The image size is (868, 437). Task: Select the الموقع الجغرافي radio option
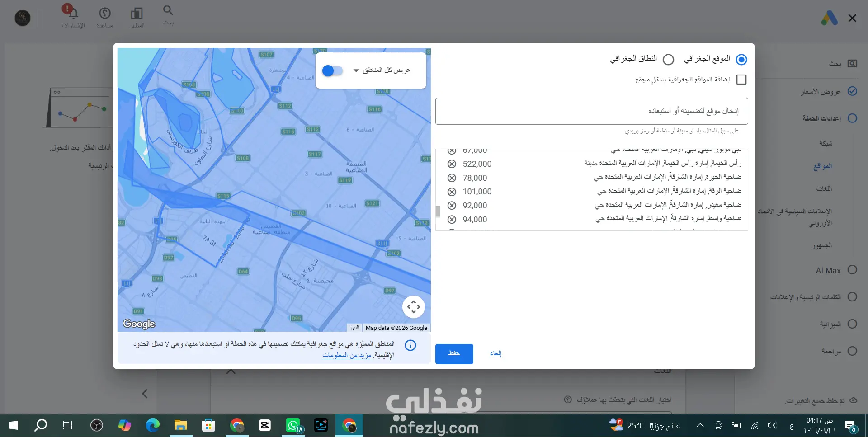point(741,59)
